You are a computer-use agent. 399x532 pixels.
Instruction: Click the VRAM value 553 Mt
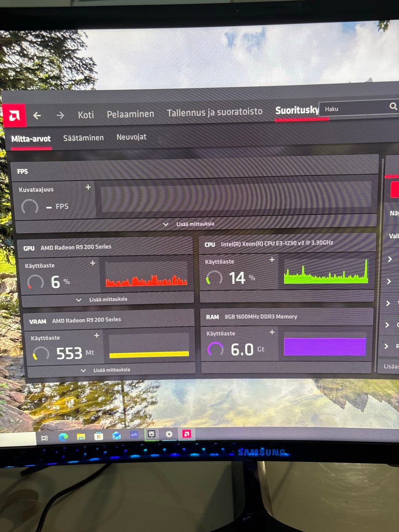[x=75, y=353]
